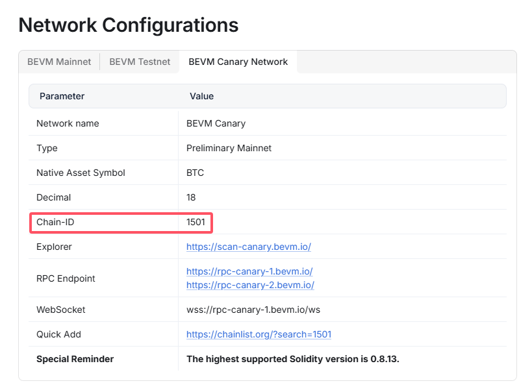The image size is (532, 392).
Task: Click the Chain-ID row label
Action: pos(56,222)
